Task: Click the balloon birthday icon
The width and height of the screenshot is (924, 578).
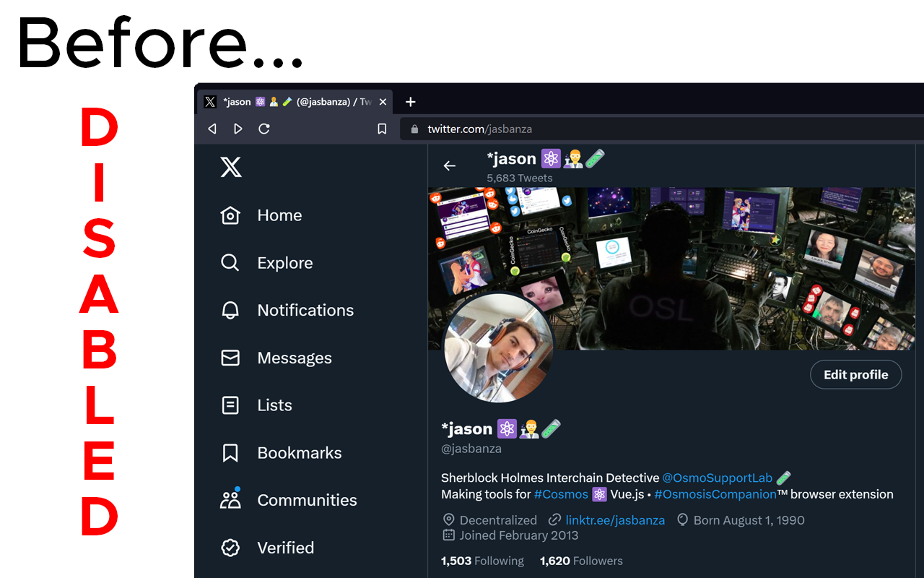Action: click(682, 520)
